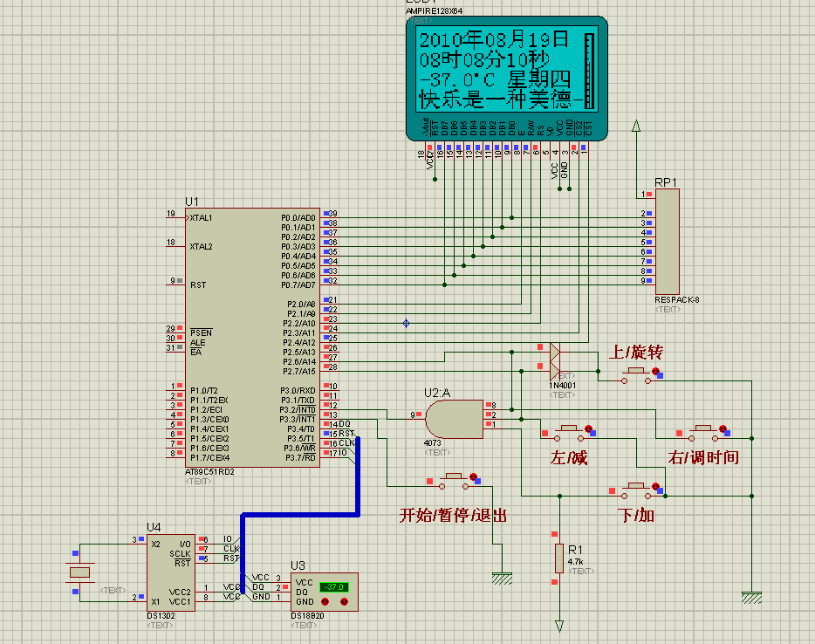Click the DQ pin name inside DS18B20
Image resolution: width=815 pixels, height=644 pixels.
pyautogui.click(x=301, y=593)
